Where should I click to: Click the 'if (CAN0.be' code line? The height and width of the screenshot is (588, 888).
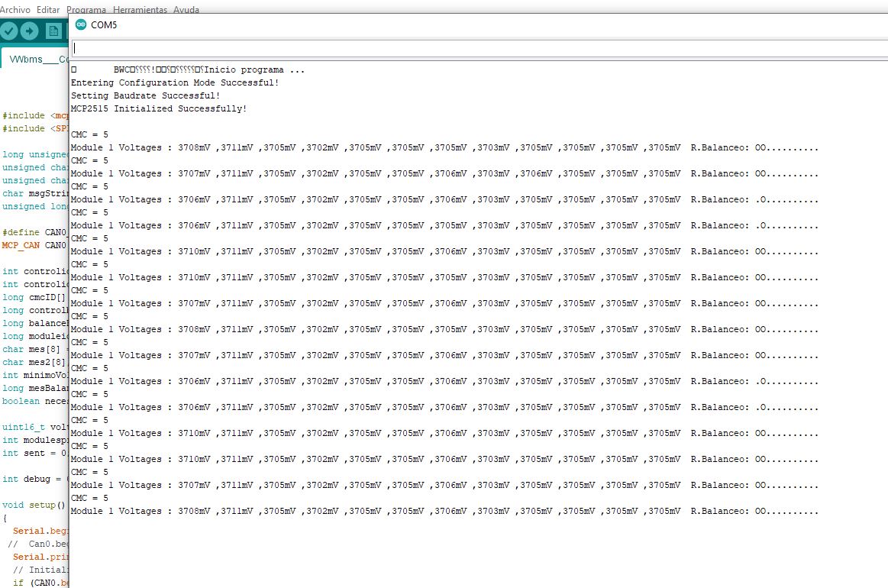pyautogui.click(x=40, y=583)
